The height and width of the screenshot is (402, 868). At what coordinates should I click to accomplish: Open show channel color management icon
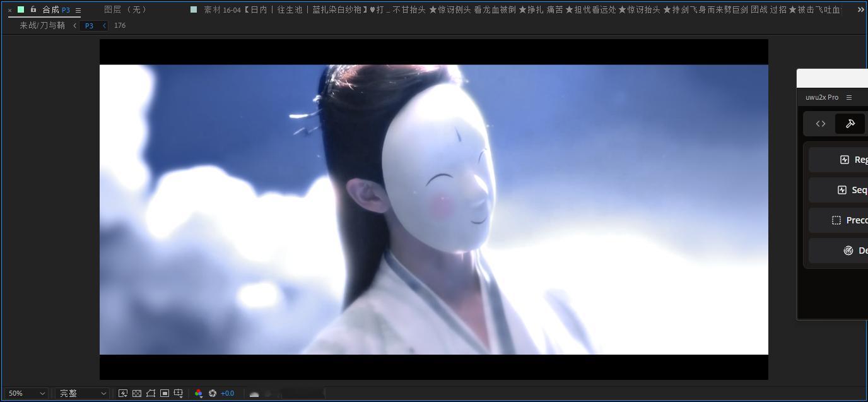pos(199,393)
